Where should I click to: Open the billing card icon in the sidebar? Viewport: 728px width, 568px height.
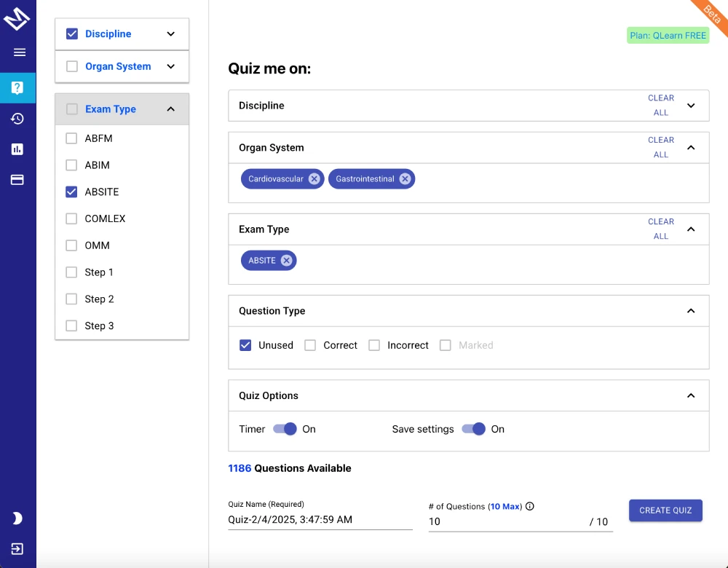point(17,180)
